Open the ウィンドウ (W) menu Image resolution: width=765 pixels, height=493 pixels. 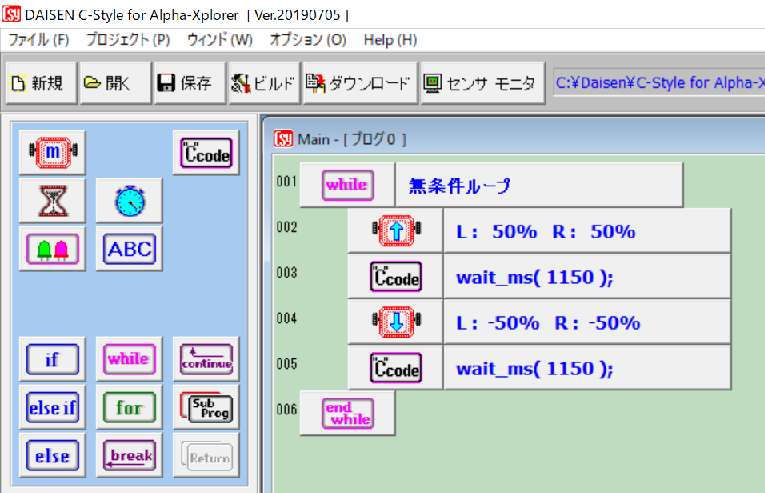(x=220, y=40)
